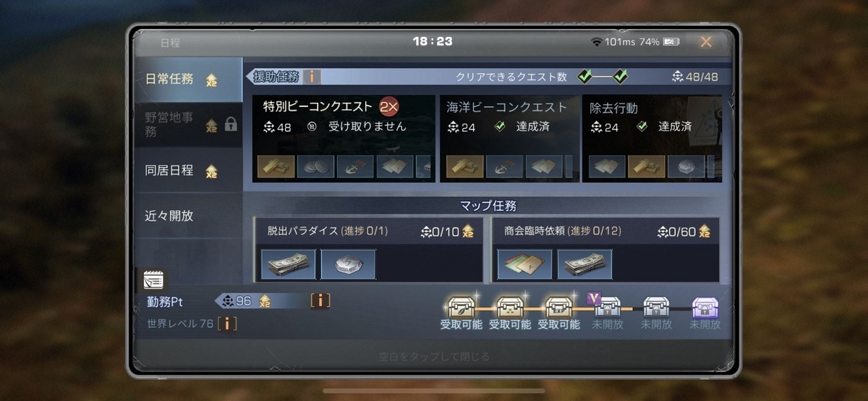Tap the calendar schedule icon above 勤務Pt

point(153,279)
